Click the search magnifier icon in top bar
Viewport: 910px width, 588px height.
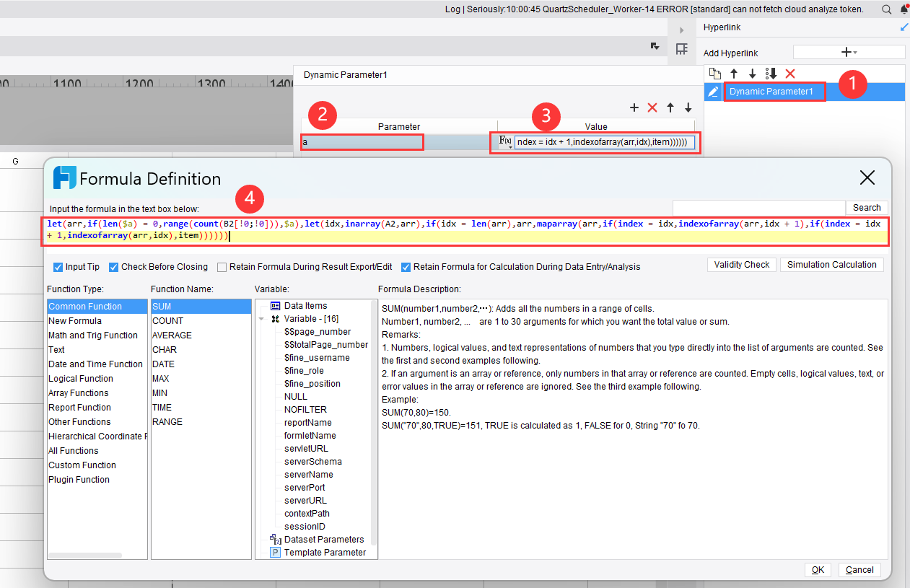(x=887, y=9)
